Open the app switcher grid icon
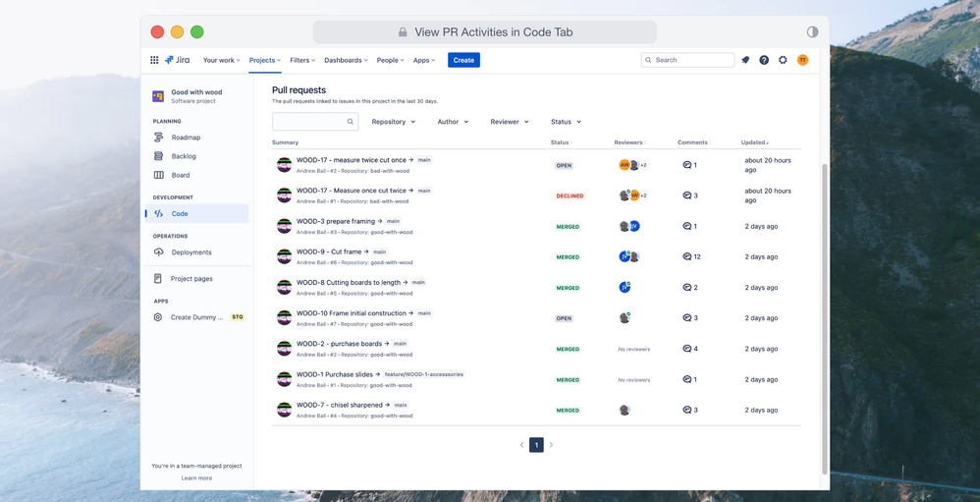 point(154,60)
